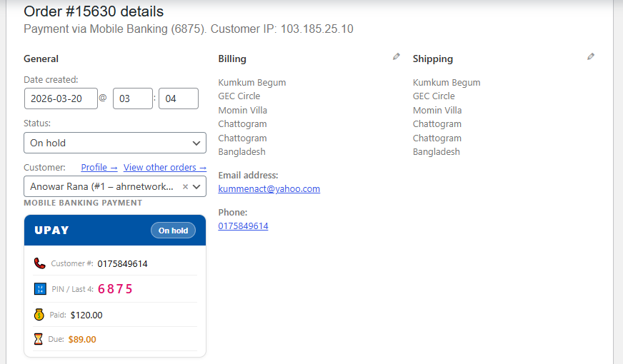Click the hourglass Due icon
This screenshot has width=623, height=364.
click(39, 339)
